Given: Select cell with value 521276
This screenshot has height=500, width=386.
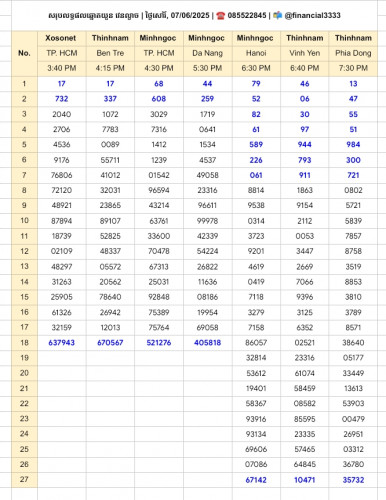Looking at the screenshot, I should pyautogui.click(x=159, y=343).
